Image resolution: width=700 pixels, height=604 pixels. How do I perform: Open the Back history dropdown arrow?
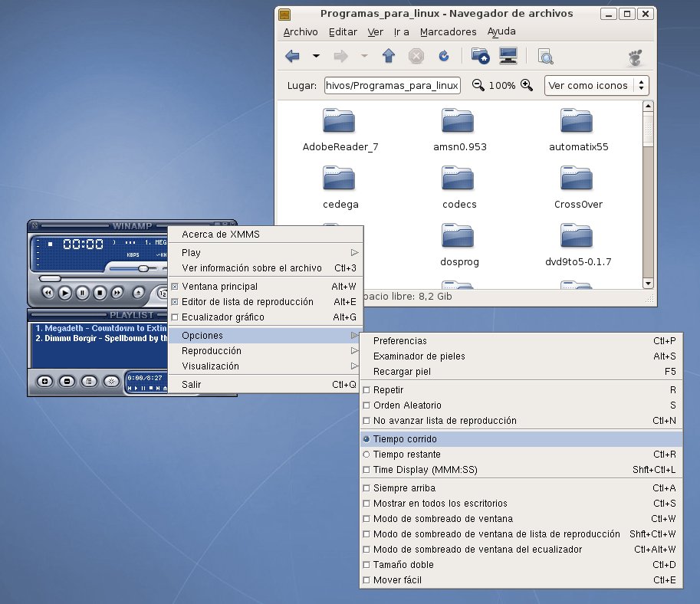[316, 56]
